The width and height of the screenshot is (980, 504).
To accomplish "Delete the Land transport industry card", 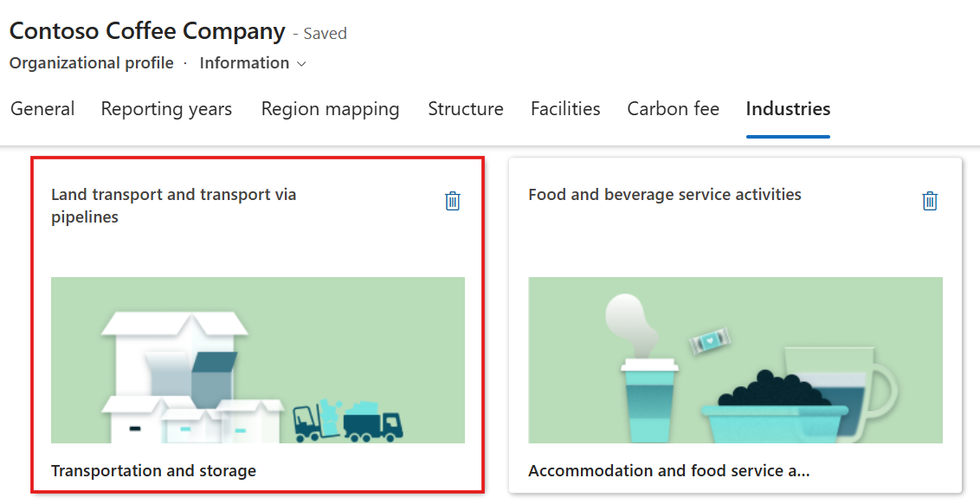I will point(452,201).
